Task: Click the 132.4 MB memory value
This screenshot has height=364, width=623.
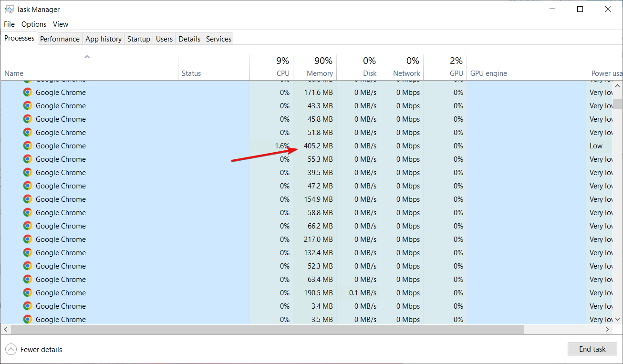Action: coord(318,253)
